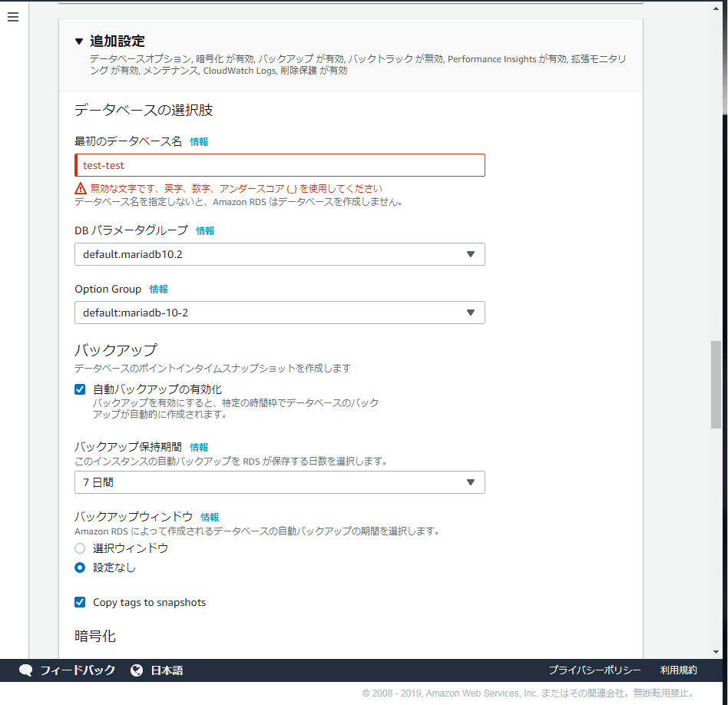Open フィードバック in the footer
Viewport: 728px width, 705px height.
tap(77, 670)
